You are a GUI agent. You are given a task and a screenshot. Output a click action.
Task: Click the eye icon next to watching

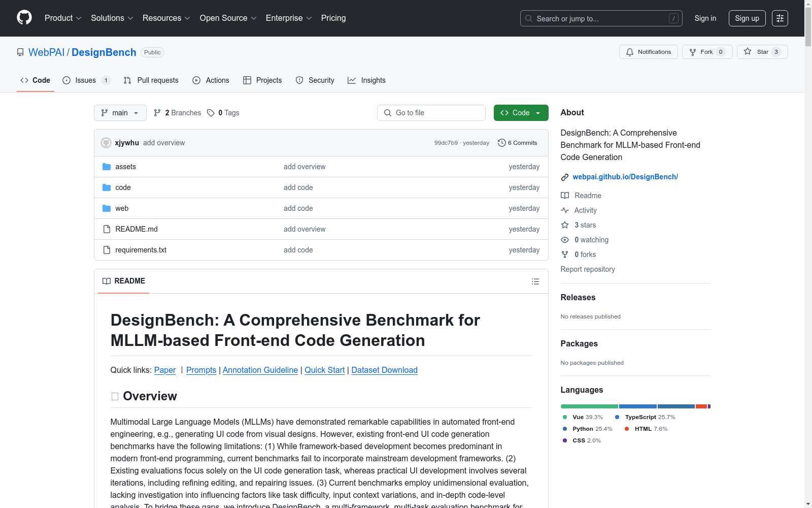[565, 240]
